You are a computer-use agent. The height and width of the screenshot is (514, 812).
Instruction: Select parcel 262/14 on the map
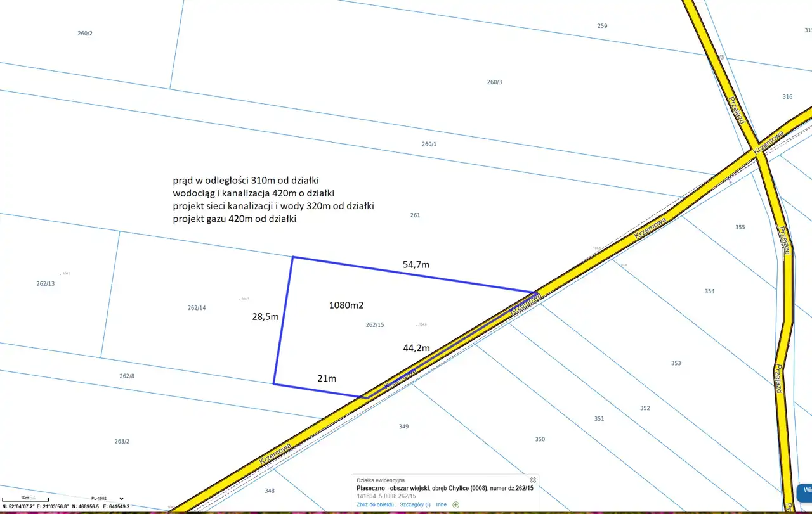coord(197,307)
